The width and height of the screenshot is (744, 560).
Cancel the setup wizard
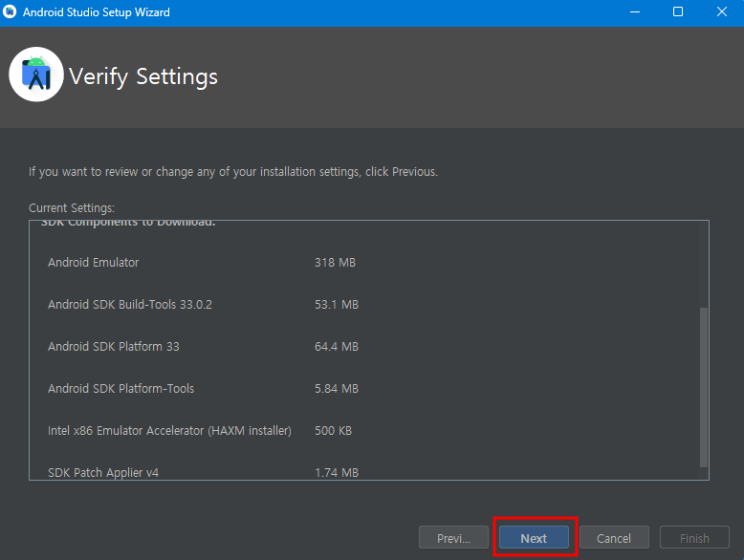(614, 538)
